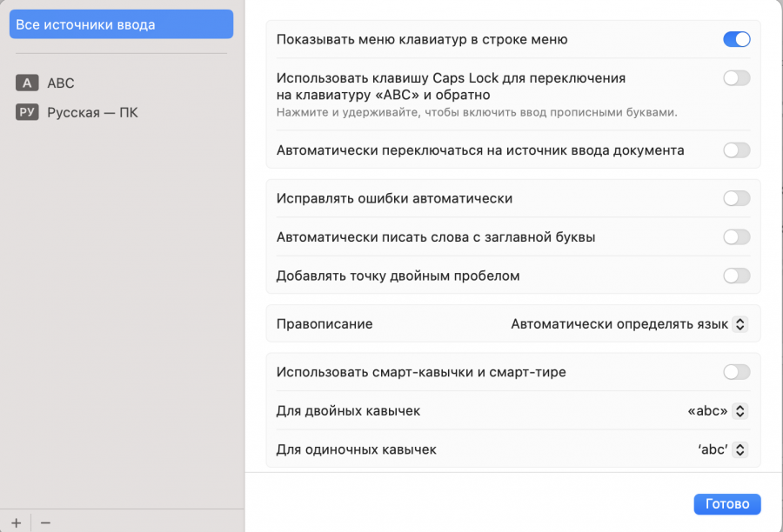Open the Правописание language dropdown
The height and width of the screenshot is (532, 783).
pyautogui.click(x=628, y=324)
